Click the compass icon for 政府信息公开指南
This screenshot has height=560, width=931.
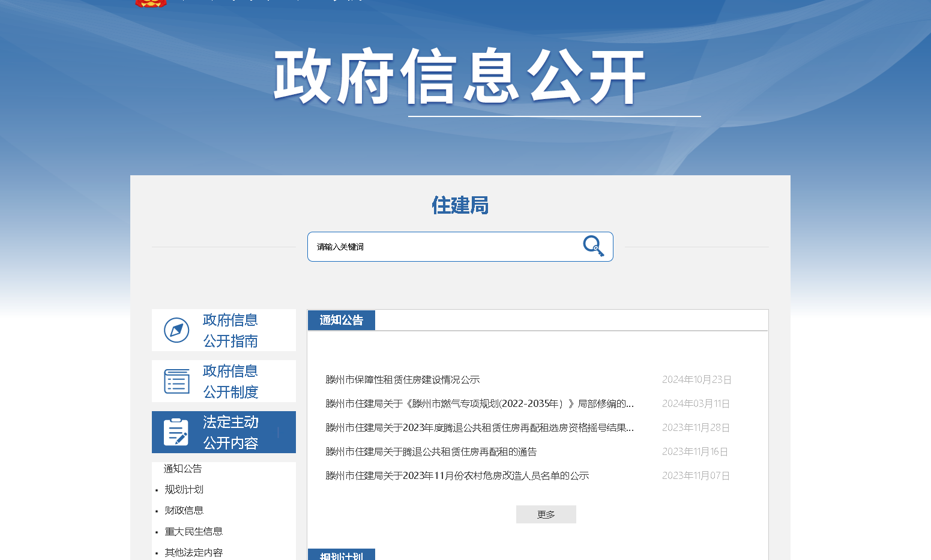176,330
